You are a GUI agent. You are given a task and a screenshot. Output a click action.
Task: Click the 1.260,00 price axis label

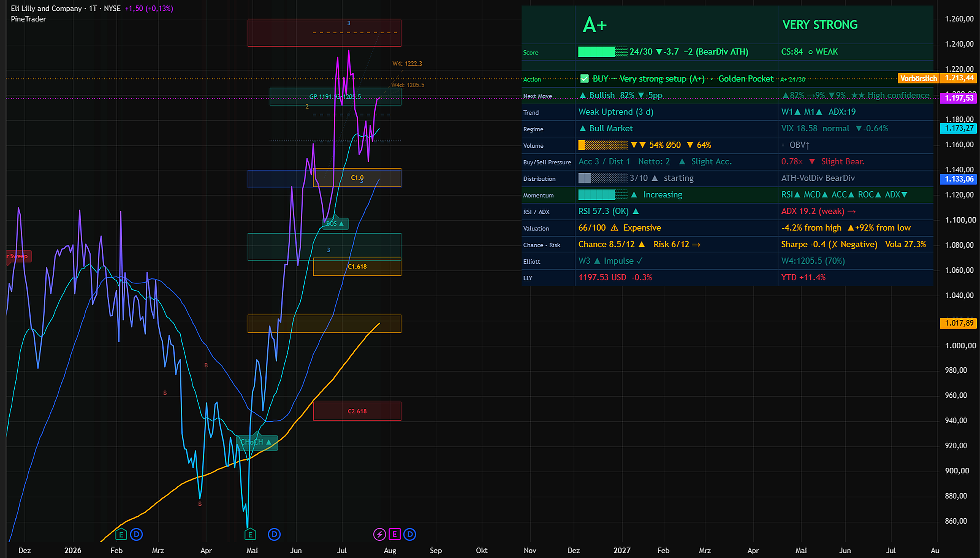click(x=959, y=19)
